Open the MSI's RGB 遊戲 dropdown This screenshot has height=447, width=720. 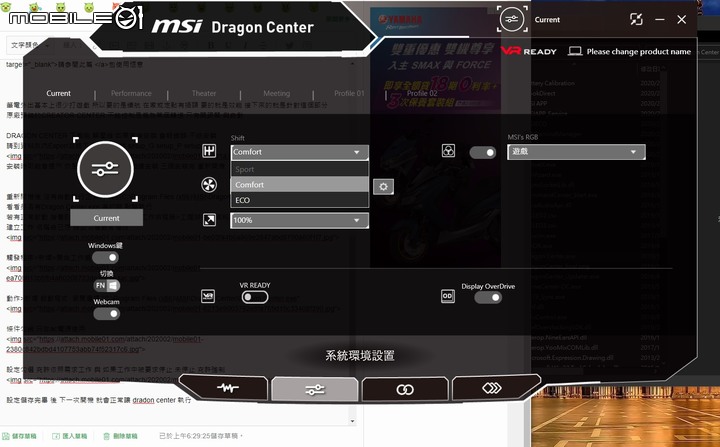click(576, 152)
